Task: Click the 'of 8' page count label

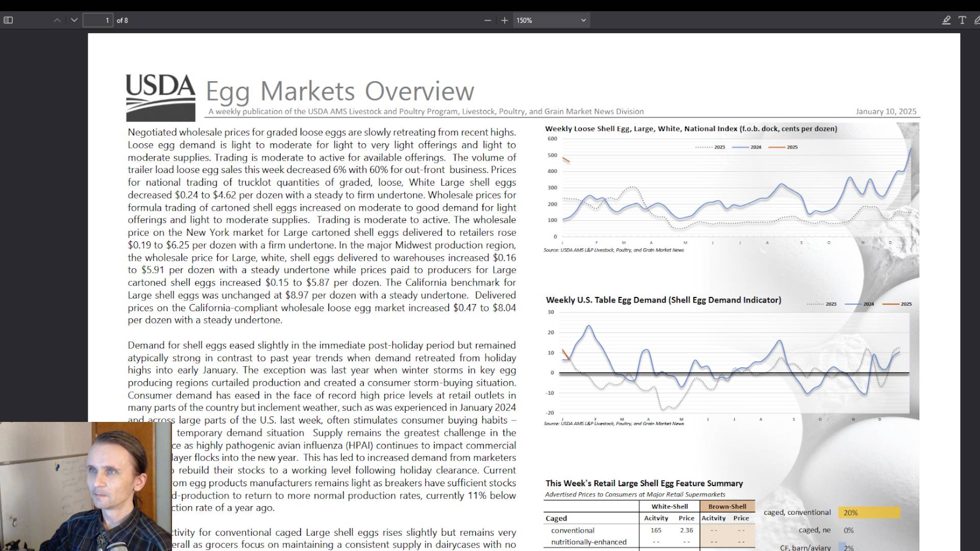Action: [122, 20]
